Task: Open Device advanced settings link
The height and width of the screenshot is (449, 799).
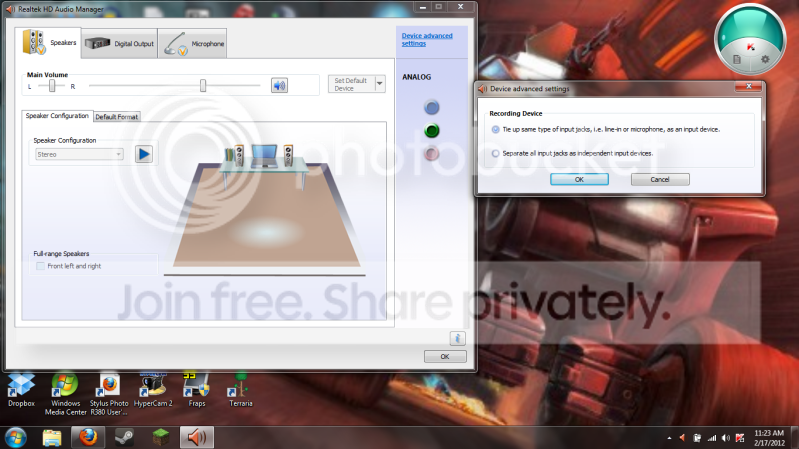Action: pos(427,39)
